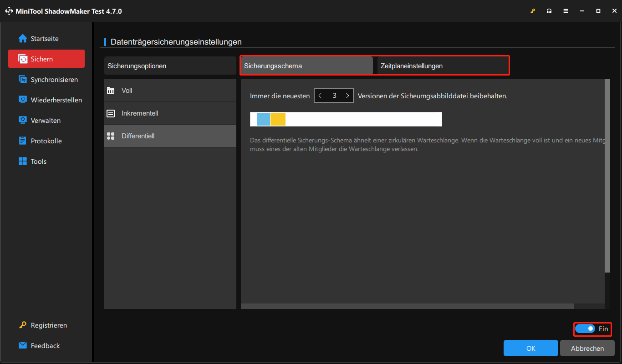The height and width of the screenshot is (364, 622).
Task: Maximize the ShadowMaker window
Action: (598, 11)
